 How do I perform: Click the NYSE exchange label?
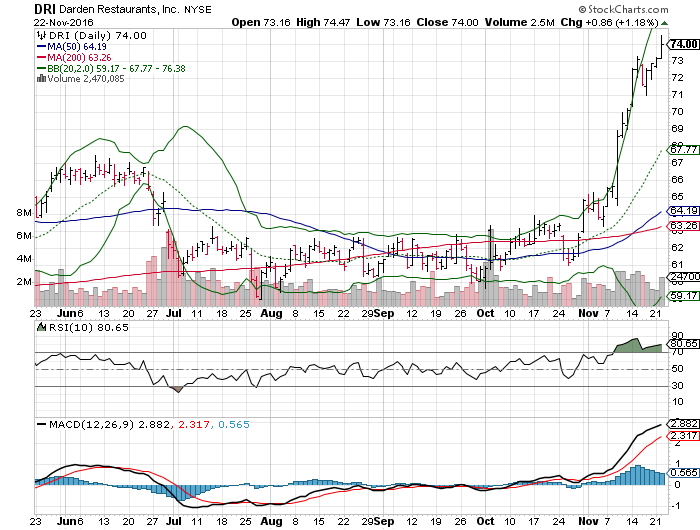[198, 10]
